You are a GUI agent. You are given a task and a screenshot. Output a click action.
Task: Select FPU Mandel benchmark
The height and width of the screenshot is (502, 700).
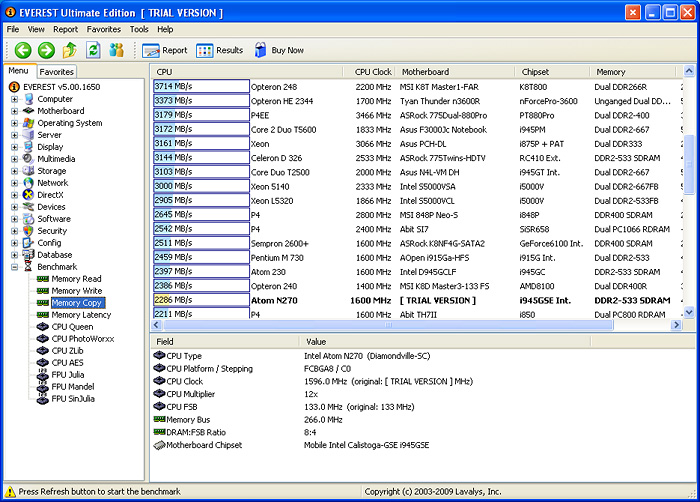(73, 387)
